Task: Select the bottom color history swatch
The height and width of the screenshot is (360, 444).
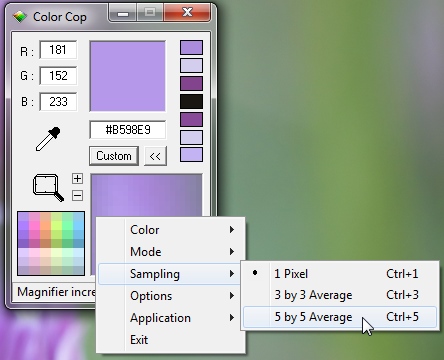Action: (191, 155)
